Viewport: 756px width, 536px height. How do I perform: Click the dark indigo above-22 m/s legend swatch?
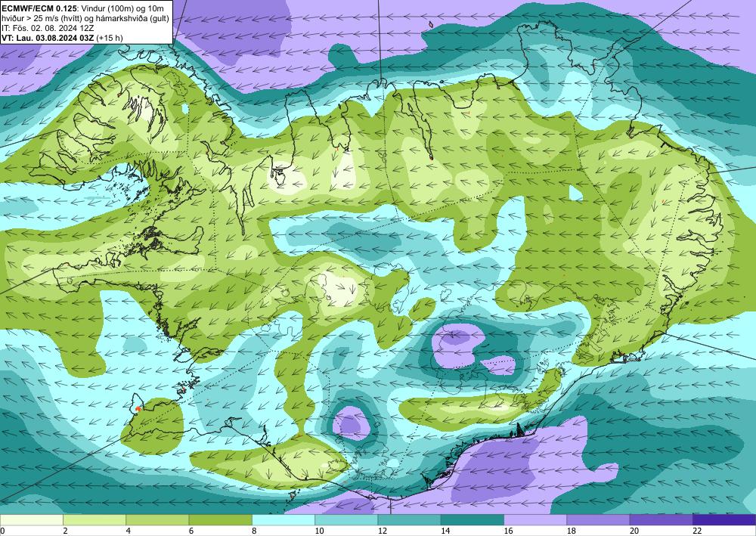pyautogui.click(x=724, y=519)
